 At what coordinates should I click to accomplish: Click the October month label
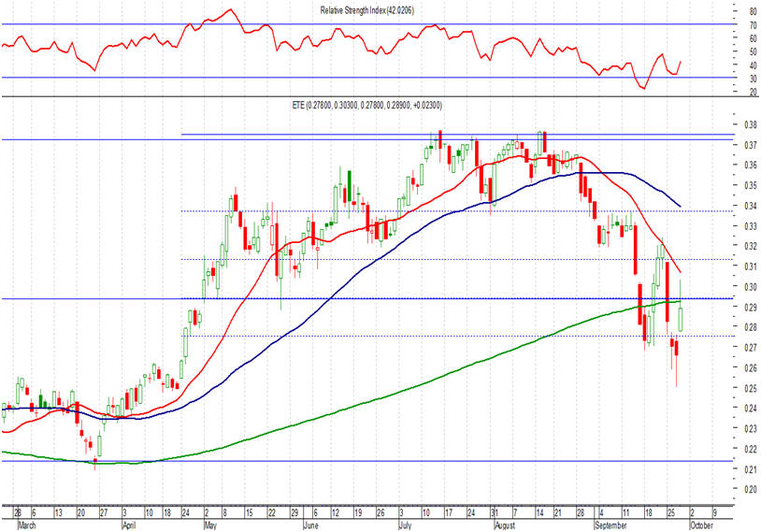702,525
